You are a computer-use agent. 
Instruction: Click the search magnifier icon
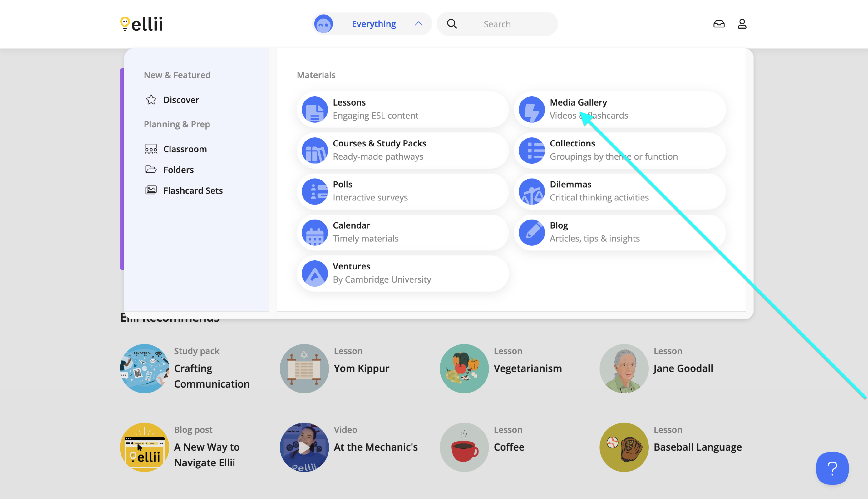(x=452, y=24)
